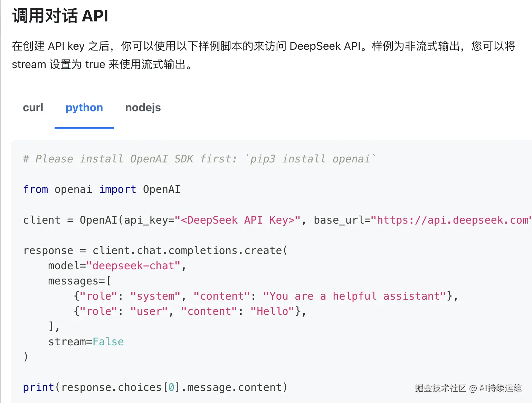Click inside the code block area
The width and height of the screenshot is (532, 403).
pyautogui.click(x=242, y=242)
